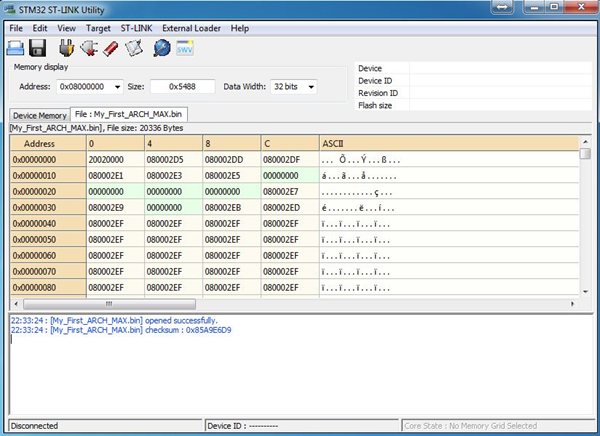This screenshot has height=436, width=600.
Task: Select cell with value 080002E5
Action: pyautogui.click(x=232, y=176)
